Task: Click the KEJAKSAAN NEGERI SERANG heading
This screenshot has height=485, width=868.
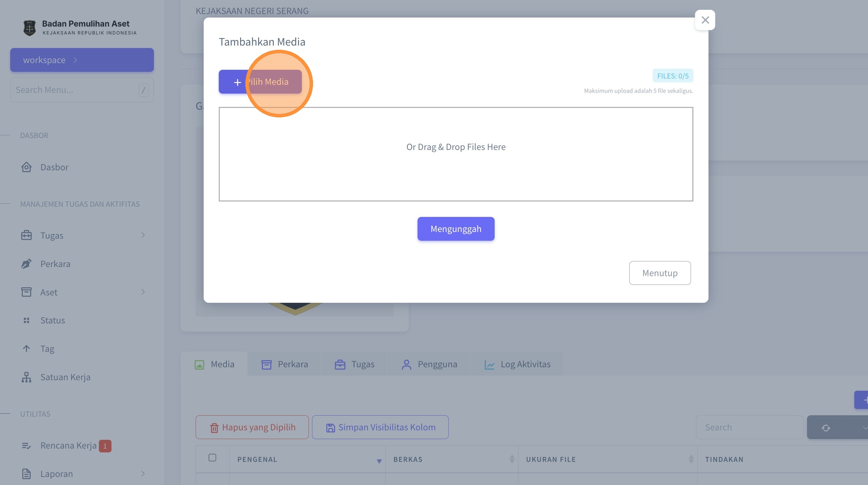Action: (x=252, y=11)
